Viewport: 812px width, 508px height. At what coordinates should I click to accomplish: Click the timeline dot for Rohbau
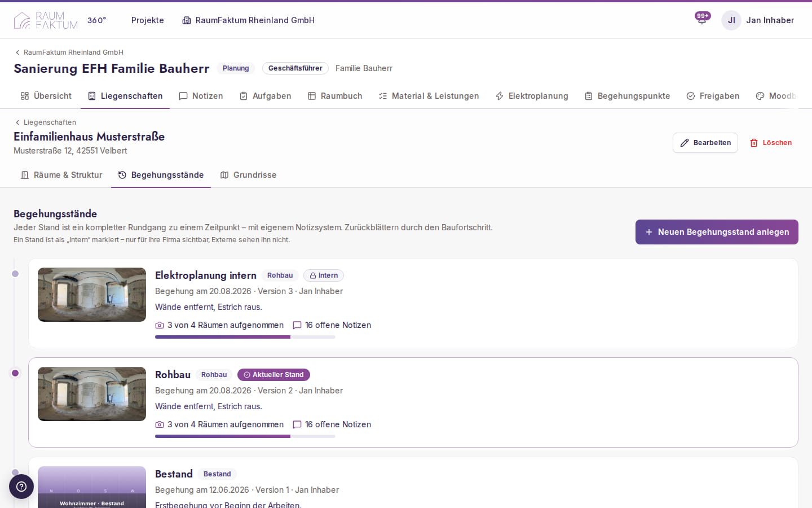point(15,373)
